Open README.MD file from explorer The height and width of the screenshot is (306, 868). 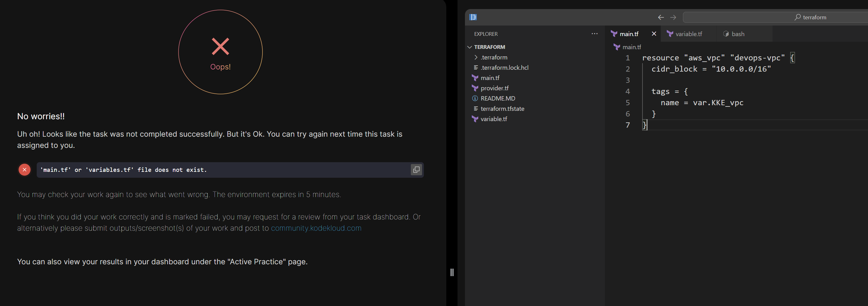tap(498, 98)
